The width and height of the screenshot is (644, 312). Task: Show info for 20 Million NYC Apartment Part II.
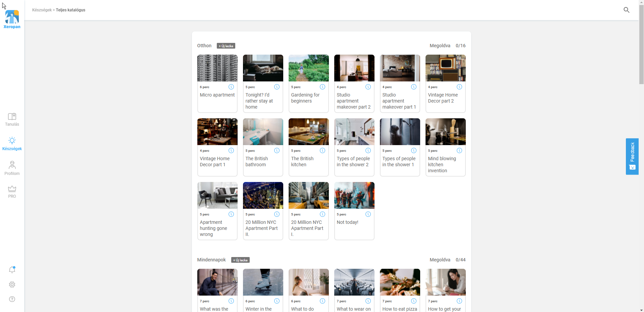point(277,214)
